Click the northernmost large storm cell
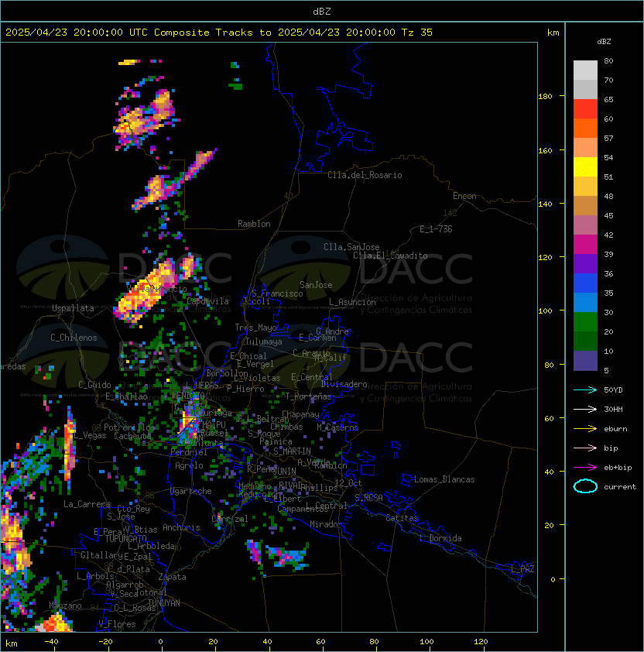644x652 pixels. [x=146, y=118]
